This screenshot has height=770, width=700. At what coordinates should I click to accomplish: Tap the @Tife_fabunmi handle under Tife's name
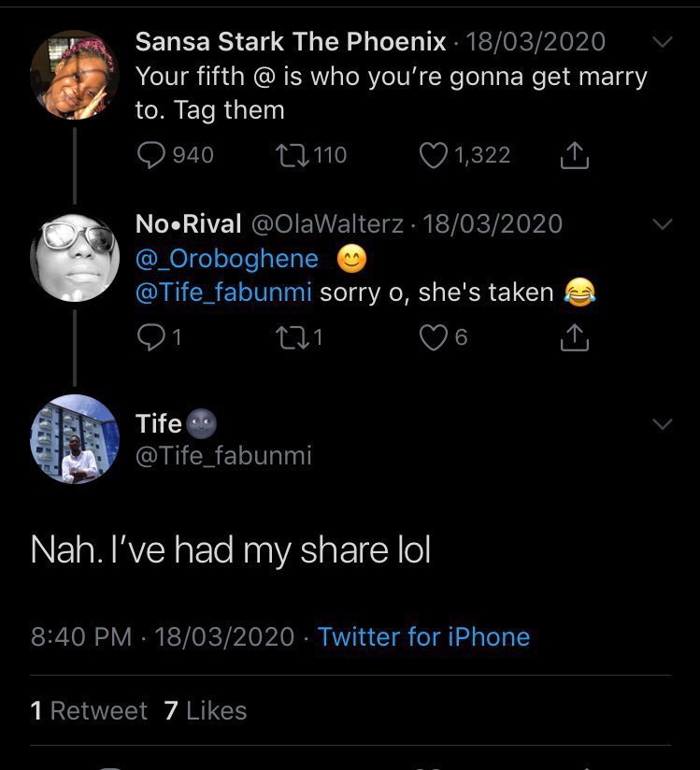(223, 456)
